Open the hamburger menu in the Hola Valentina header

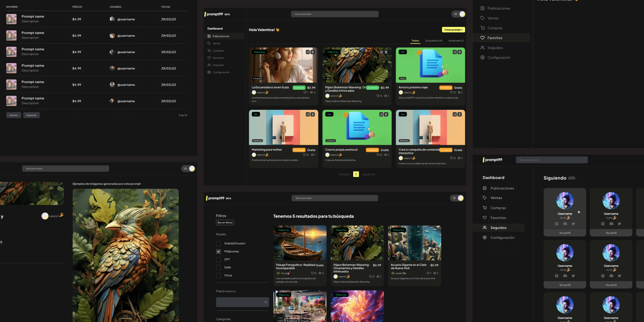[x=456, y=14]
